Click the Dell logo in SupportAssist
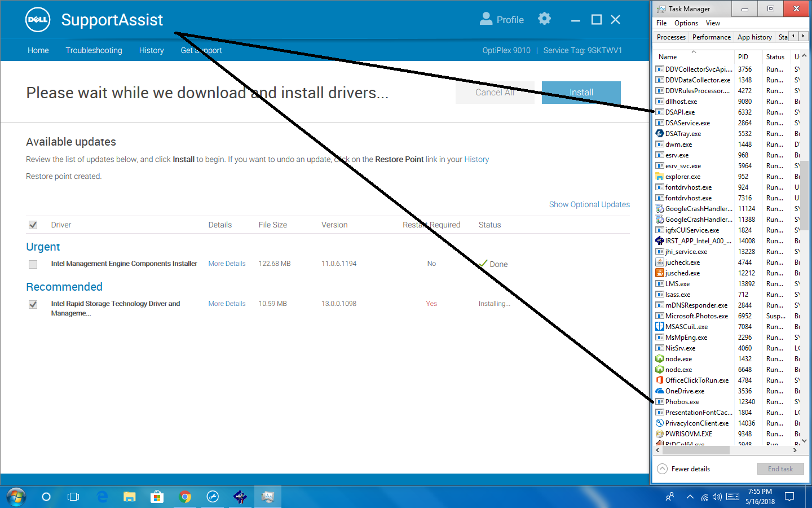Viewport: 812px width, 508px height. pyautogui.click(x=38, y=20)
